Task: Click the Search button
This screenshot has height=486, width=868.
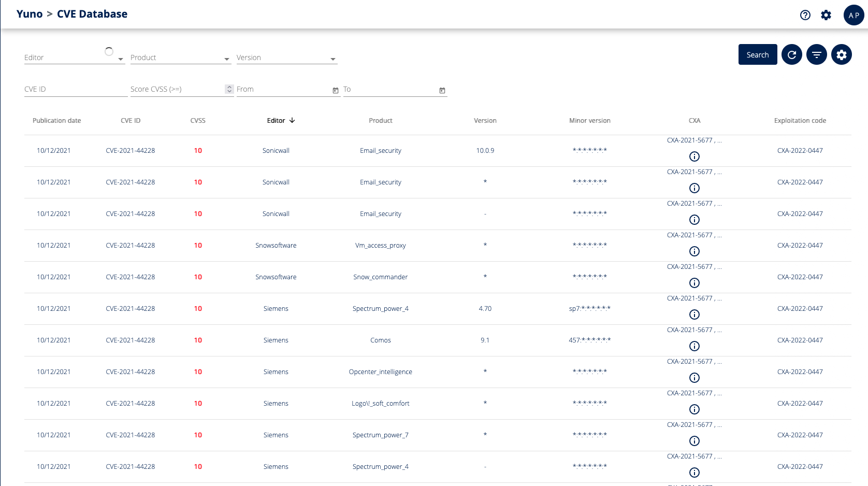Action: tap(757, 54)
